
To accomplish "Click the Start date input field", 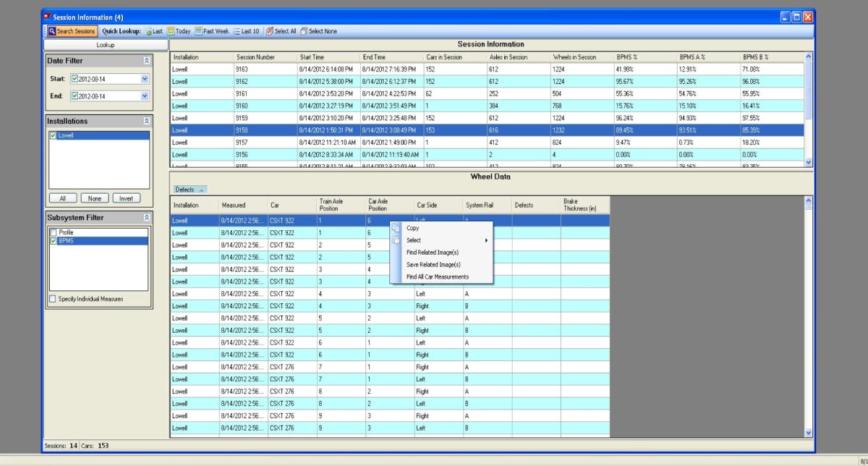I will pos(109,79).
